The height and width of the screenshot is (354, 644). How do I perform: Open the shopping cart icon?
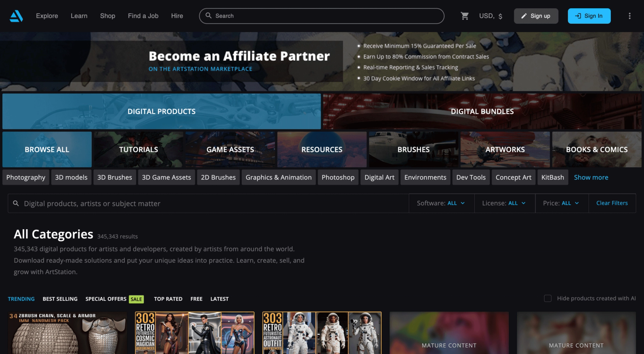coord(465,16)
